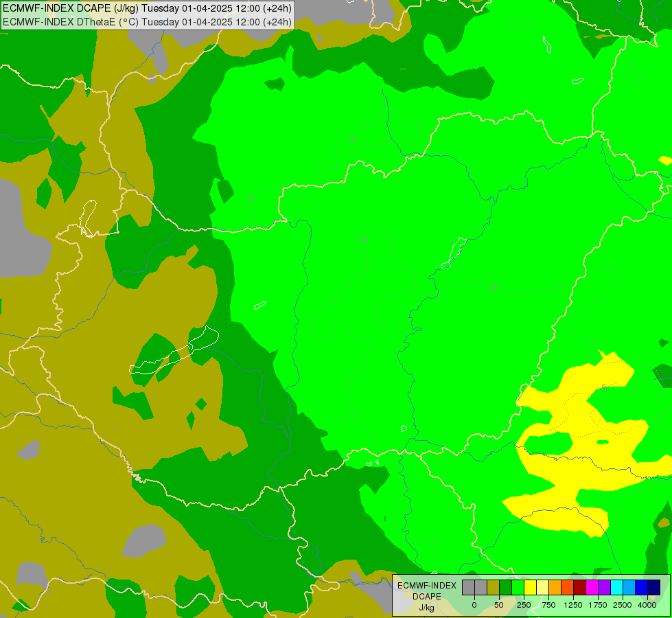This screenshot has width=672, height=618.
Task: Click the bright yellow legend swatch after 250
Action: pyautogui.click(x=530, y=587)
